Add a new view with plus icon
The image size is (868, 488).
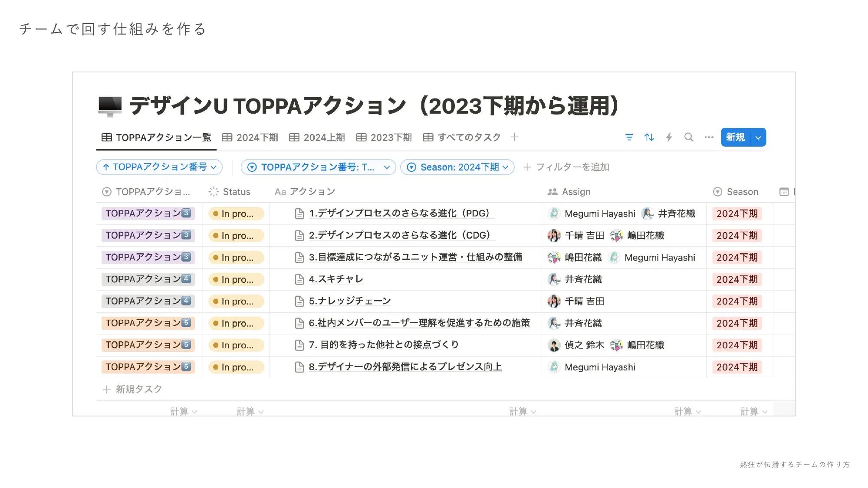click(514, 138)
